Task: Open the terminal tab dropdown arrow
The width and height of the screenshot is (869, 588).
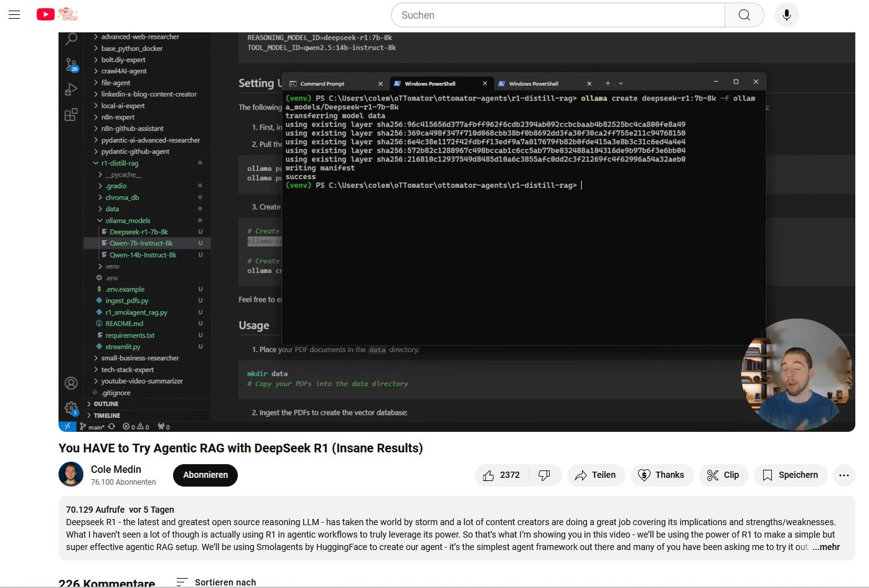Action: click(x=621, y=83)
